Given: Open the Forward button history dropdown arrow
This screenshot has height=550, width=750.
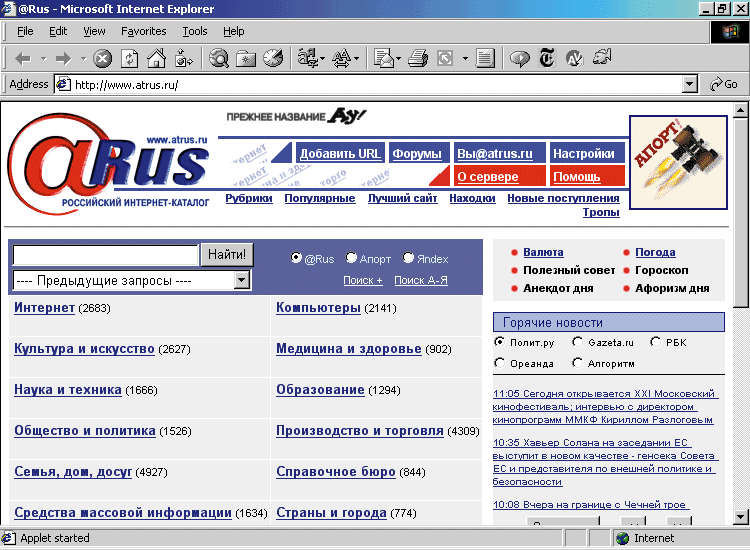Looking at the screenshot, I should [x=83, y=59].
